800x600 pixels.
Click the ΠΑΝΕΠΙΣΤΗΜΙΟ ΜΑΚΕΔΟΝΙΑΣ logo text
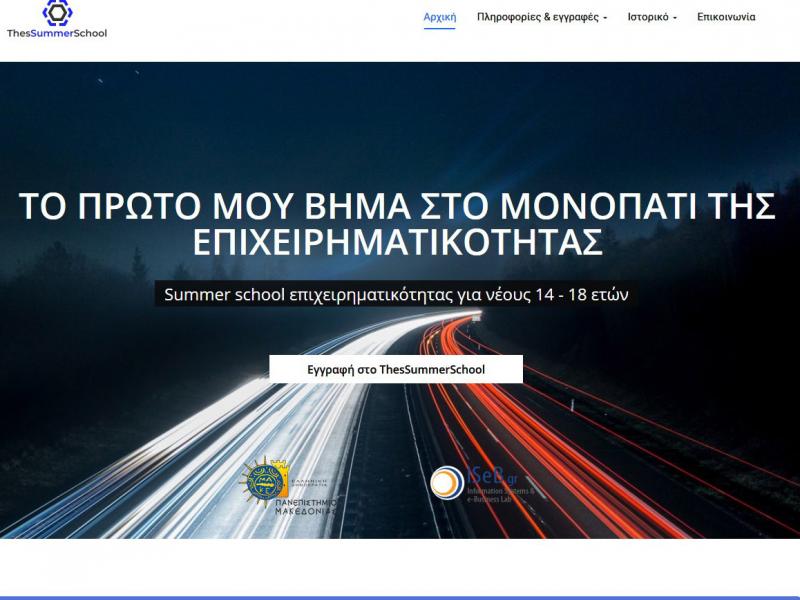point(306,505)
